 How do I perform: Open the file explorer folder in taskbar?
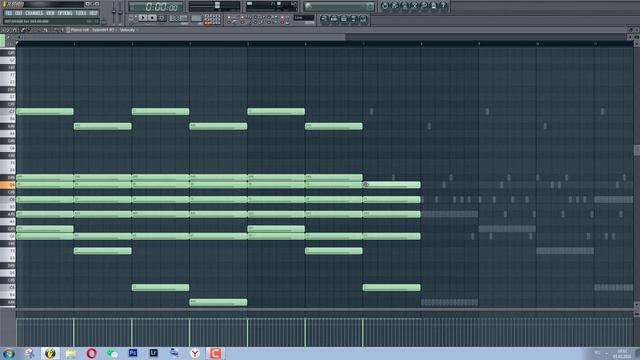(71, 353)
